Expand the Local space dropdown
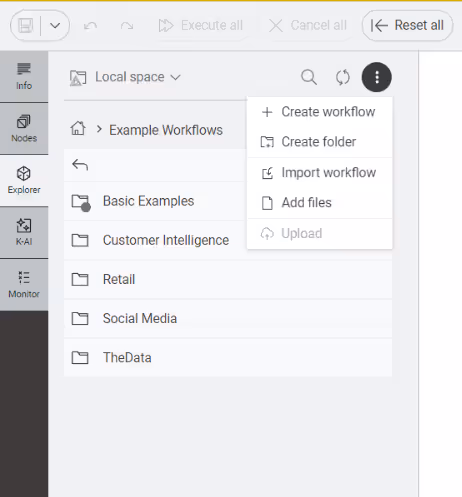 138,77
